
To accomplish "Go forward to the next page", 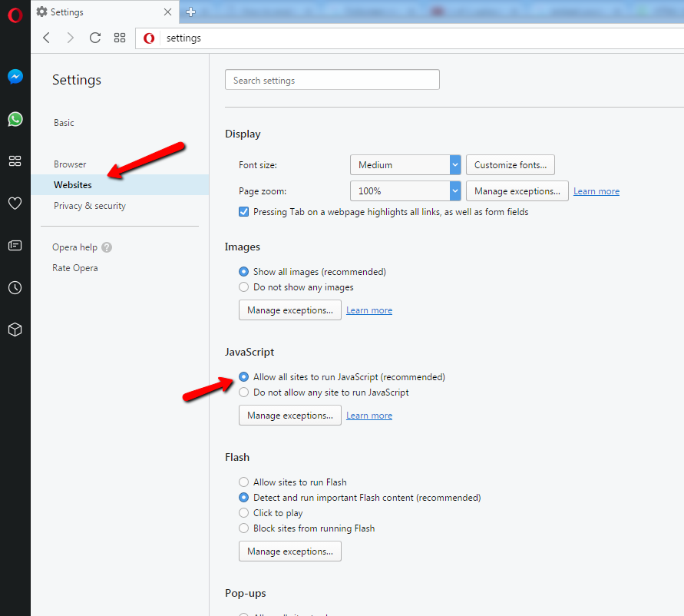I will pyautogui.click(x=70, y=38).
